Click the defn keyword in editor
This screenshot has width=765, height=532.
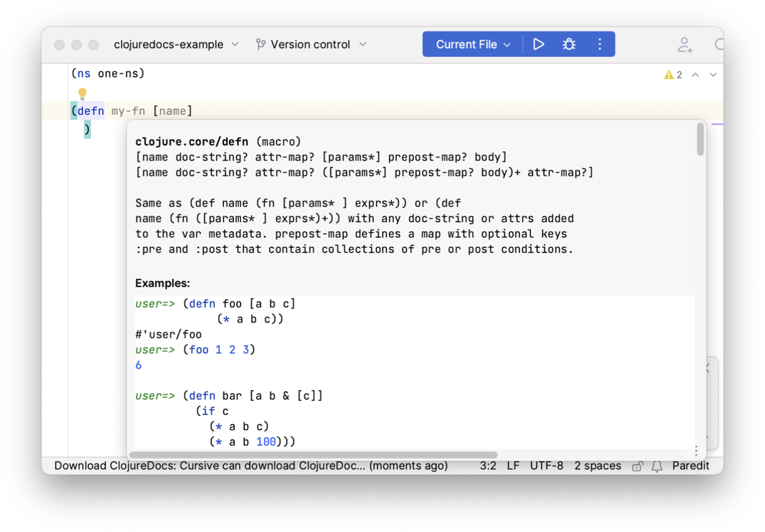[91, 111]
